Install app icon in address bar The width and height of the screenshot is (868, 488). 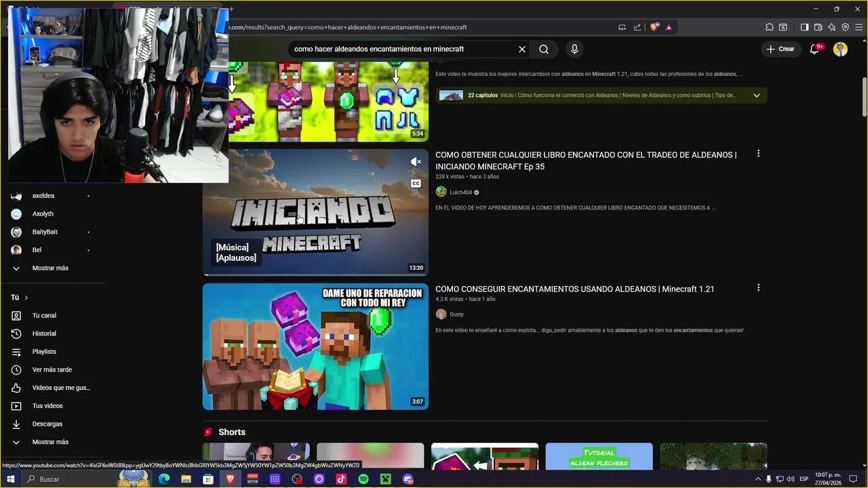[x=622, y=27]
